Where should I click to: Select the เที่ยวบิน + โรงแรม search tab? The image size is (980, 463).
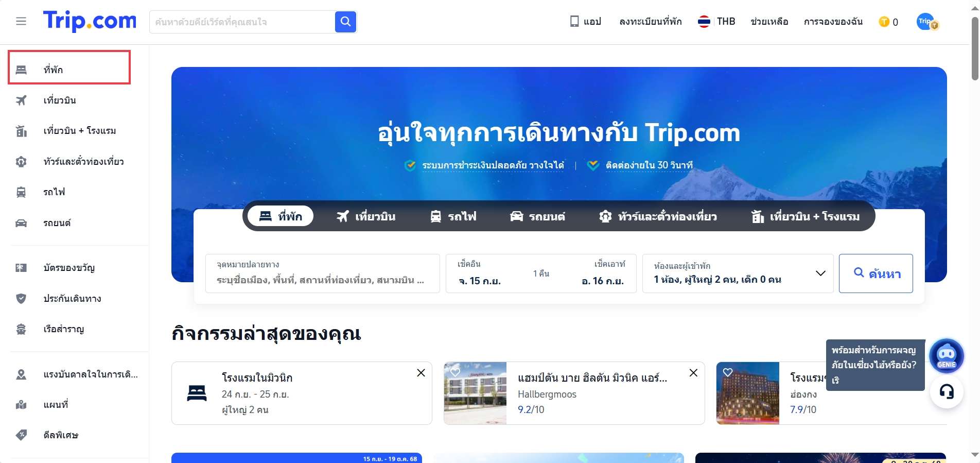[x=806, y=216]
